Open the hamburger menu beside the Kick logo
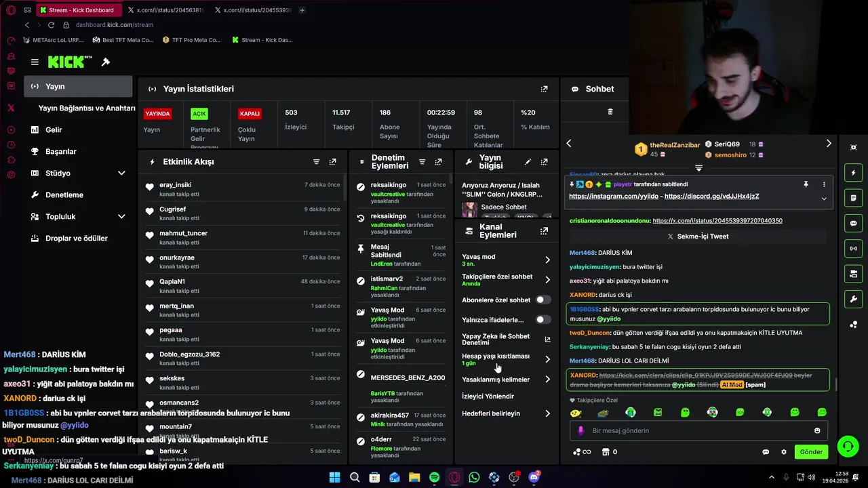Image resolution: width=868 pixels, height=488 pixels. (35, 62)
